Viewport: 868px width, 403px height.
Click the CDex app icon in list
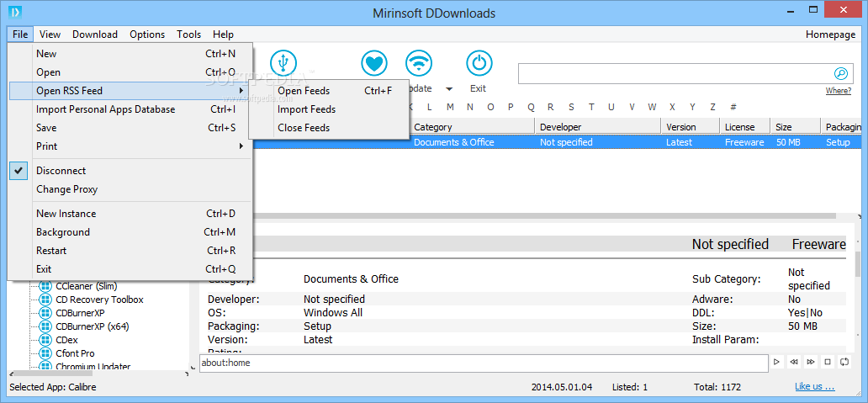click(45, 340)
